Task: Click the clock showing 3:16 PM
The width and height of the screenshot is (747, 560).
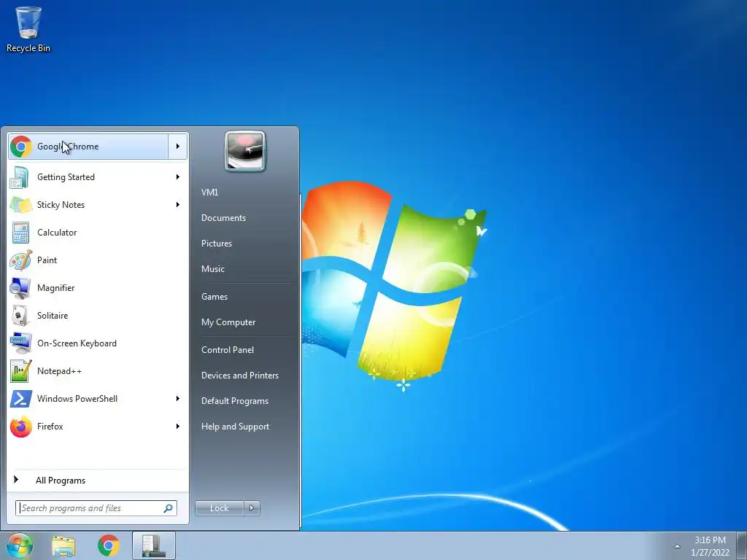Action: coord(710,546)
